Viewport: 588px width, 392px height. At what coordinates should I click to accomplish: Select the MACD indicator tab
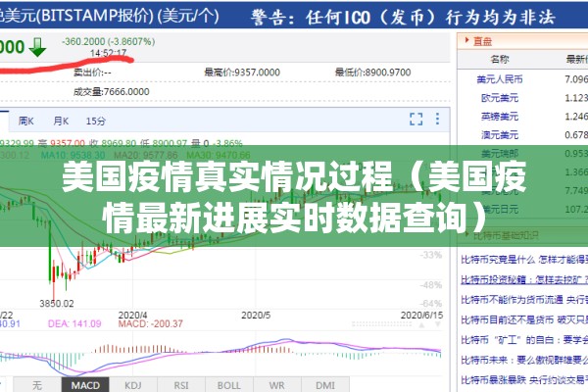[x=85, y=385]
